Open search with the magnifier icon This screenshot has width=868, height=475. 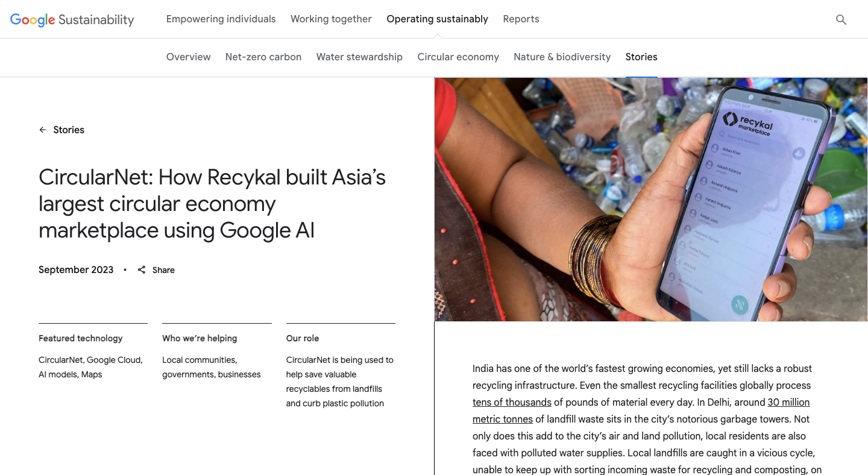[841, 19]
